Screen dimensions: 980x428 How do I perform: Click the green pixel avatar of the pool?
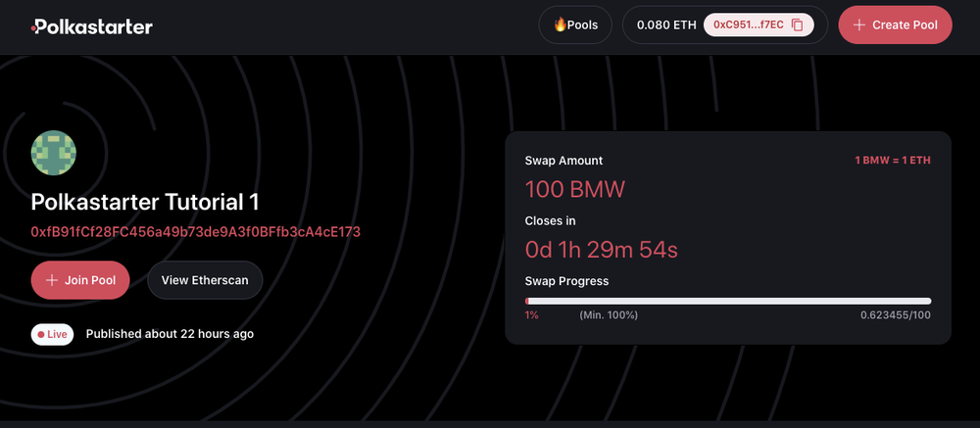[x=54, y=153]
